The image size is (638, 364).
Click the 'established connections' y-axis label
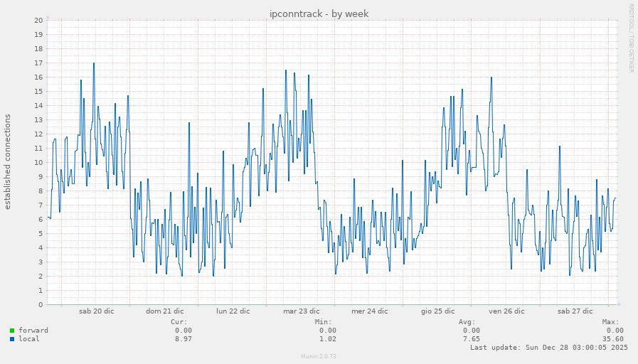[x=8, y=162]
